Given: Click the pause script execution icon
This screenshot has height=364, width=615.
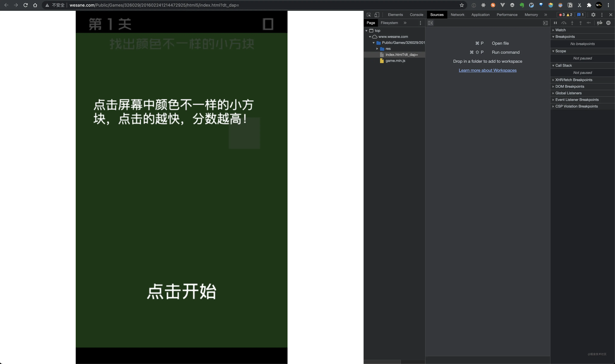Looking at the screenshot, I should click(x=555, y=23).
